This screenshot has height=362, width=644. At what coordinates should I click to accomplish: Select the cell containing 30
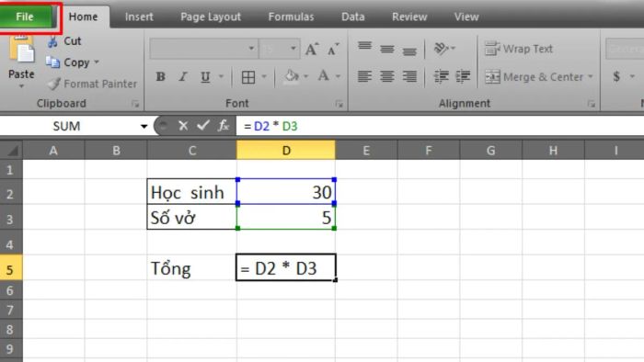286,192
